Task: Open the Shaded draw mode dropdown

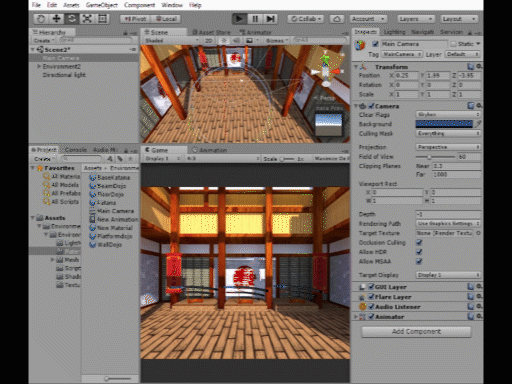Action: pos(171,40)
